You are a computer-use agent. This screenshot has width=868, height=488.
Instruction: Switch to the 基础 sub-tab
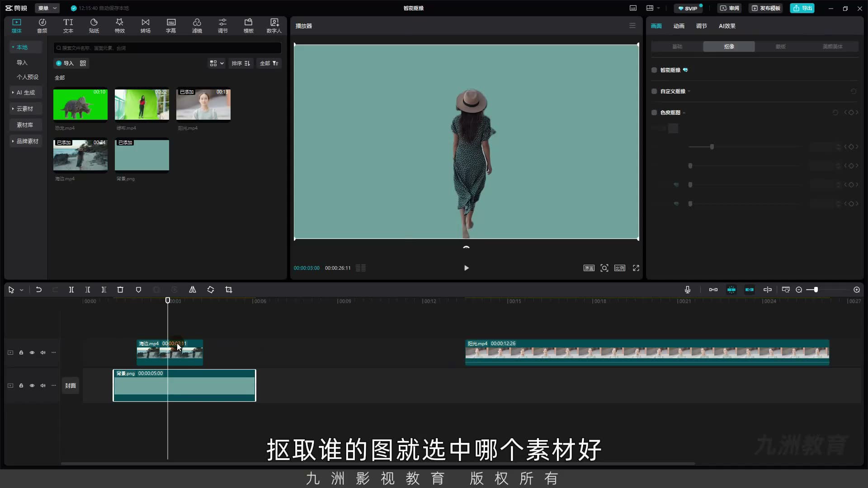(x=677, y=47)
